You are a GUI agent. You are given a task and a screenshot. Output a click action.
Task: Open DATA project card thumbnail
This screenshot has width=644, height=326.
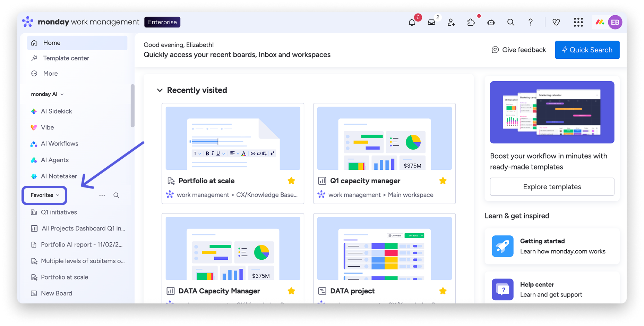(384, 249)
